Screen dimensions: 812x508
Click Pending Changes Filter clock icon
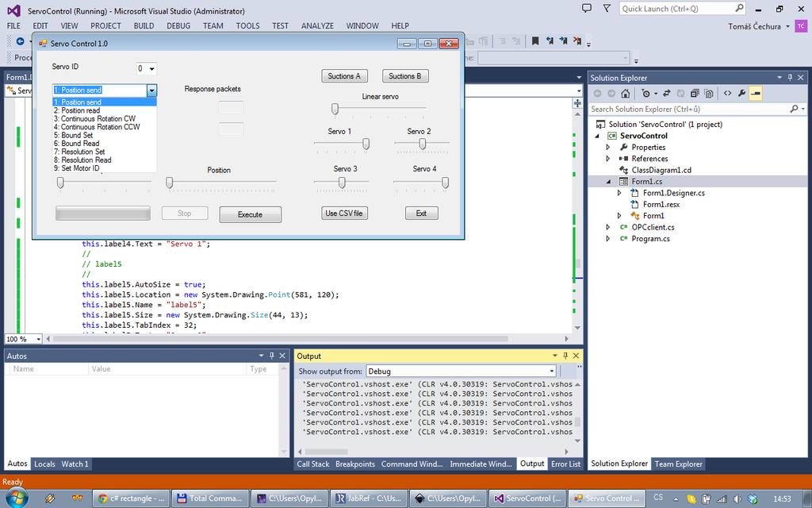pyautogui.click(x=645, y=94)
